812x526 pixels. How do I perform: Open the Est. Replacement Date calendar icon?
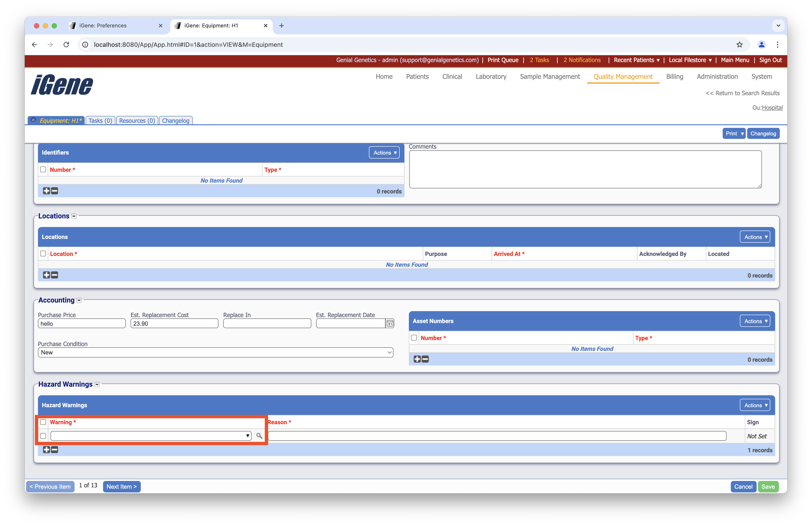390,324
